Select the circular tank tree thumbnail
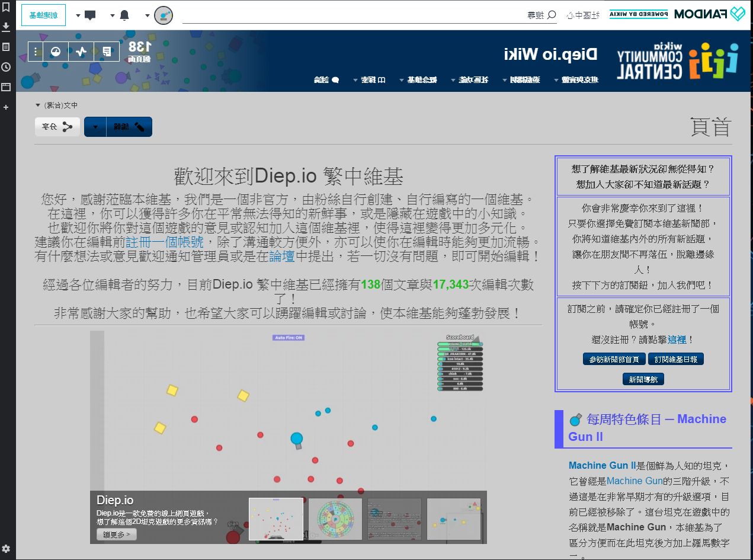753x560 pixels. click(x=335, y=519)
